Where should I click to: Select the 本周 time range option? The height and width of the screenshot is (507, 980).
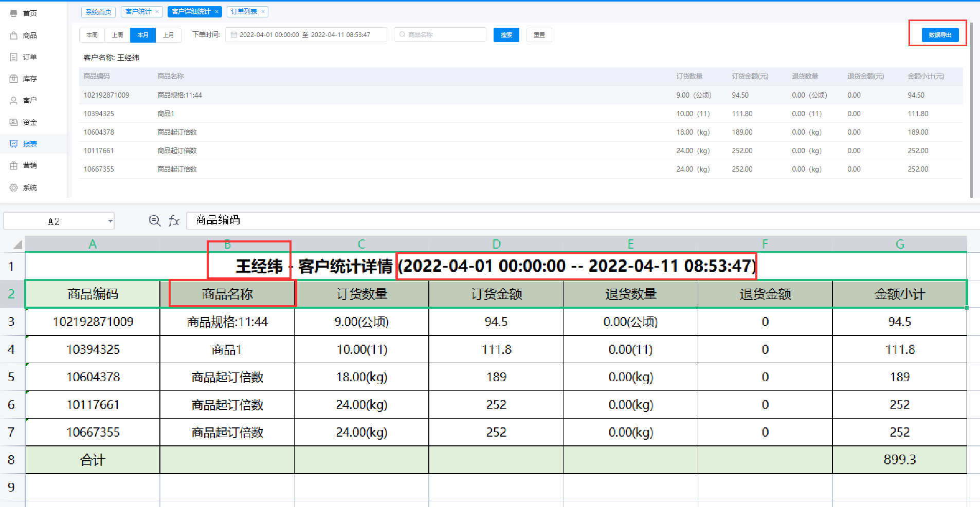pyautogui.click(x=92, y=35)
